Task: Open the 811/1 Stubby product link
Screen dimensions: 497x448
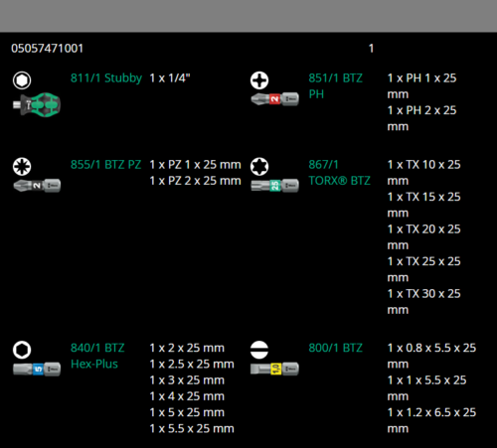Action: 106,78
